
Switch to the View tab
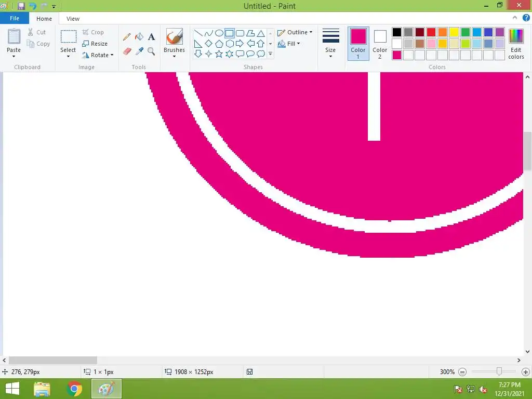73,19
